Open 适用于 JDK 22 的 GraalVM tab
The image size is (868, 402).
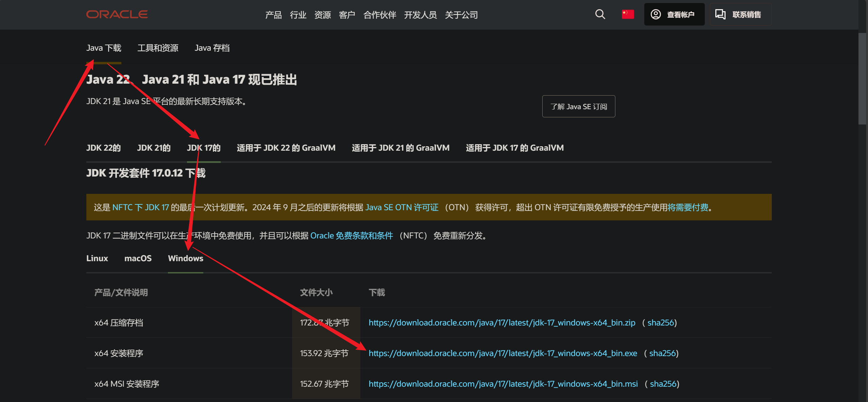click(286, 148)
